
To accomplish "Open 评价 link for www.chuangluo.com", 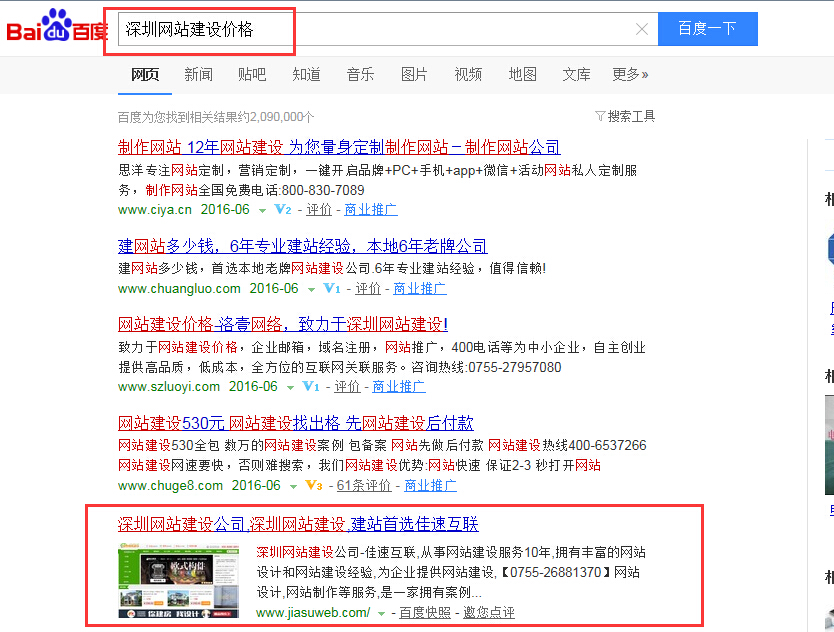I will (x=368, y=288).
